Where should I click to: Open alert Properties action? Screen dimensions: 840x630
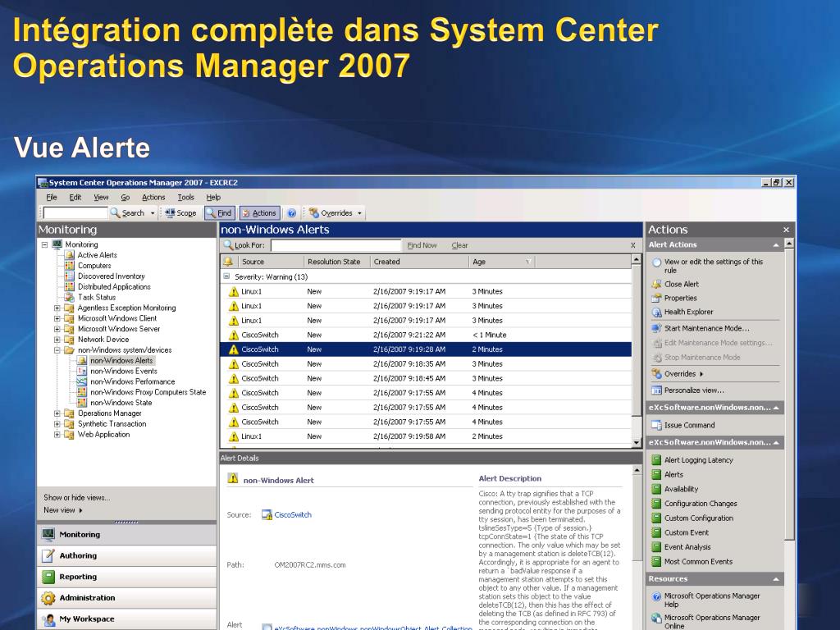680,298
